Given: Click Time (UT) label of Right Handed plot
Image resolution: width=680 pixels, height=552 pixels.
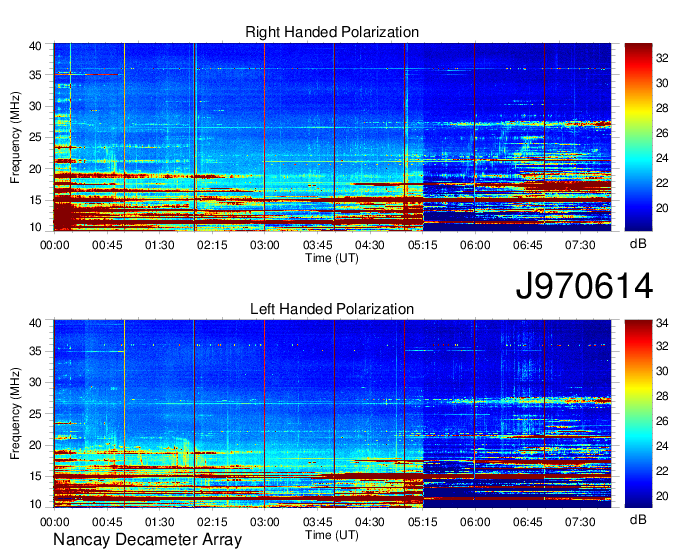Looking at the screenshot, I should point(332,258).
